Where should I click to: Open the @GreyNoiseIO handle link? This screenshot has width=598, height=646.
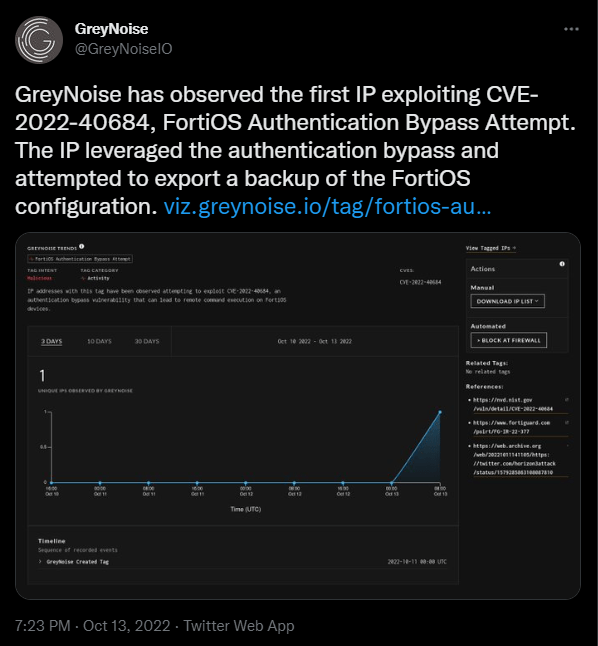(123, 49)
